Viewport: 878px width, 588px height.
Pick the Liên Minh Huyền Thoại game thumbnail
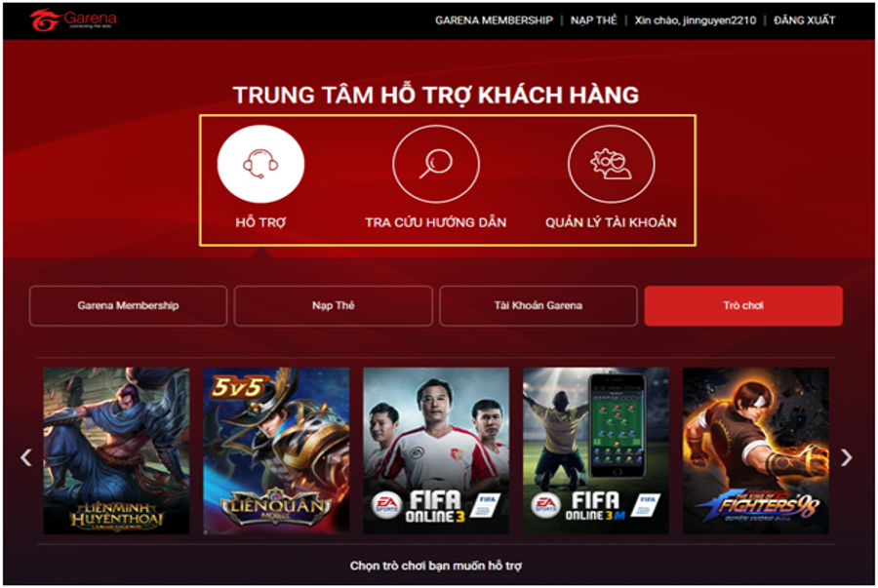click(x=116, y=451)
